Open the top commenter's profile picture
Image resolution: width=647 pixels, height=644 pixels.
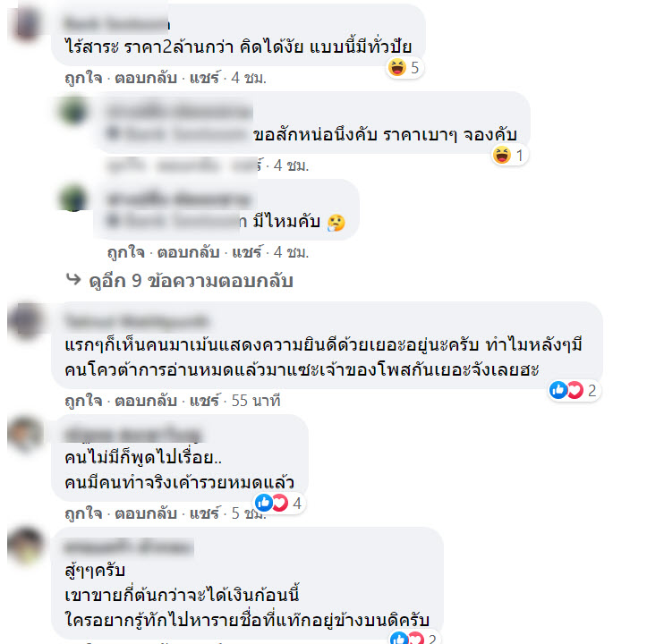coord(27,23)
